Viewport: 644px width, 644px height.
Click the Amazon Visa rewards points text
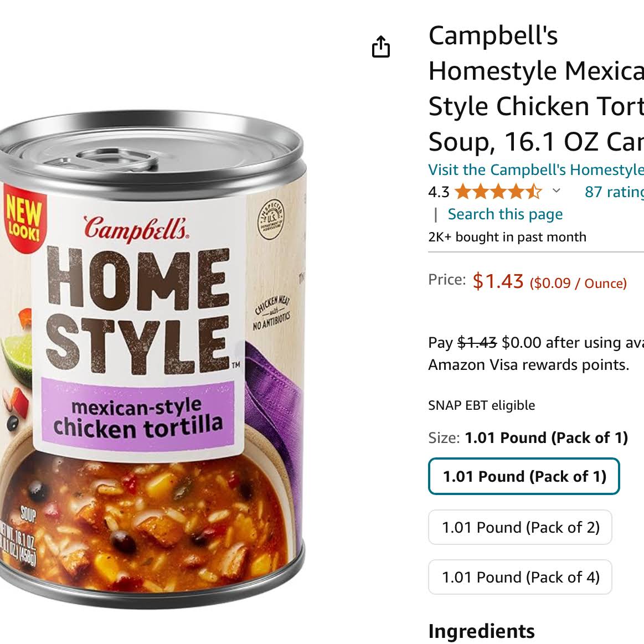click(x=529, y=365)
